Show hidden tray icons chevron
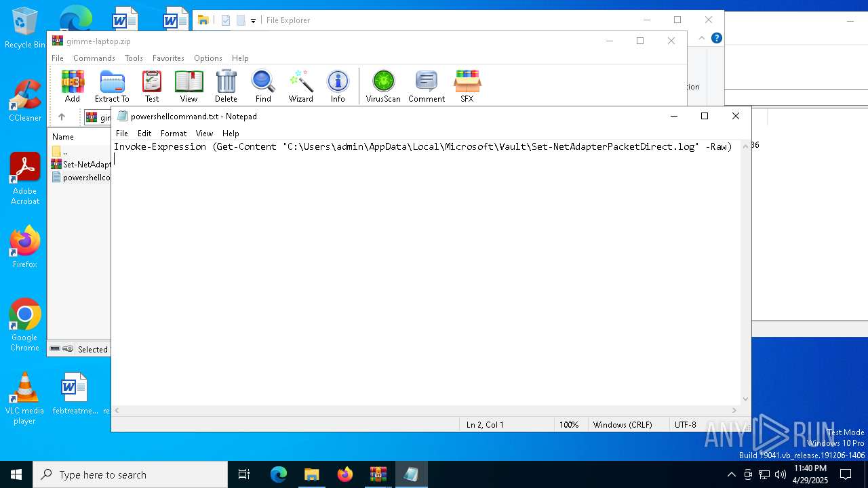This screenshot has height=488, width=868. (731, 474)
